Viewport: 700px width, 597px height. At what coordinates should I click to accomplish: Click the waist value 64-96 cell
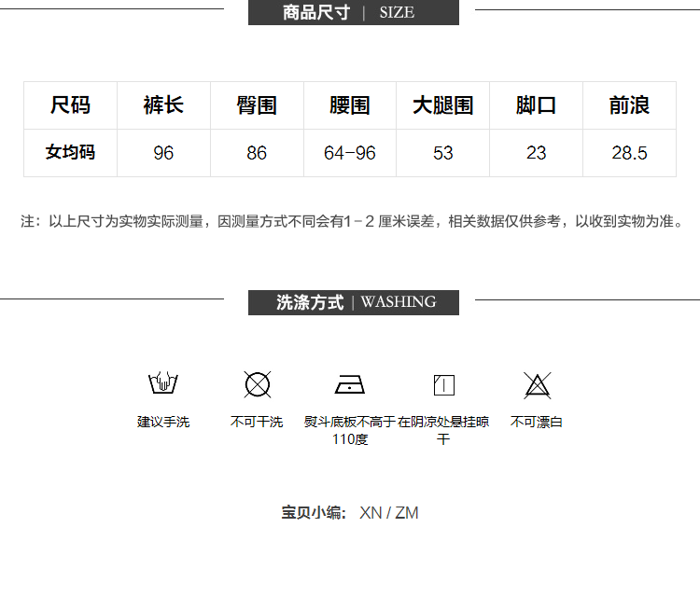(350, 153)
